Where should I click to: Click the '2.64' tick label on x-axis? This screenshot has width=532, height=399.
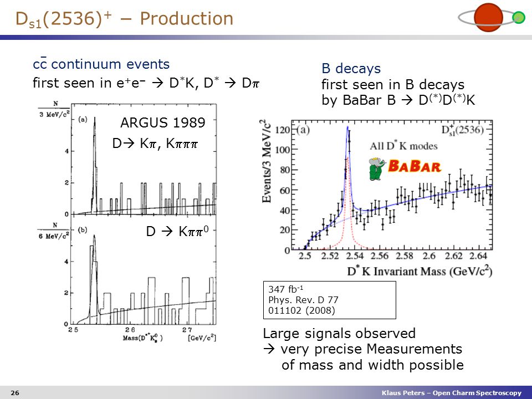479,256
